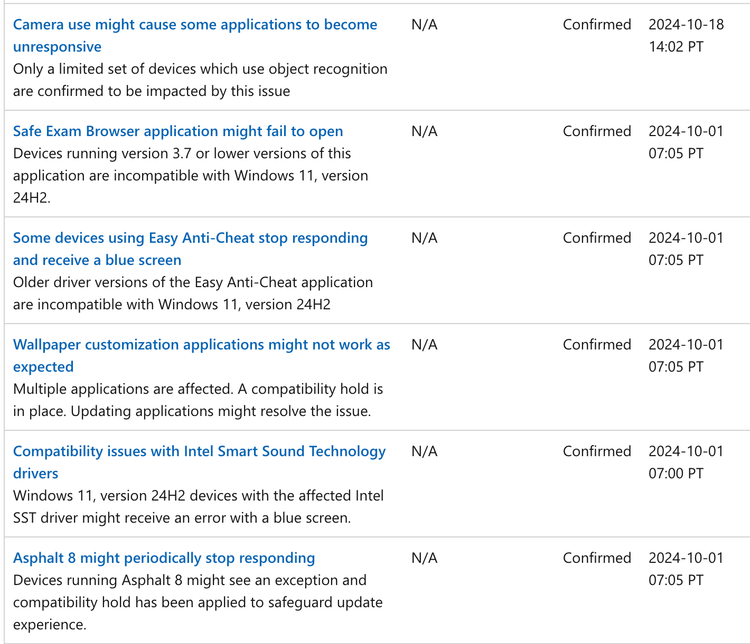Select the camera issue description about object recognition

pos(200,80)
